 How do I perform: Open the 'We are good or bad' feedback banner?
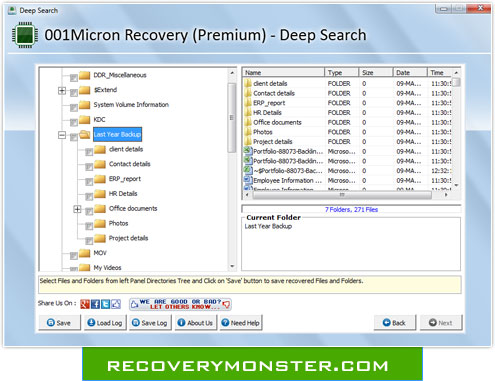coord(180,304)
